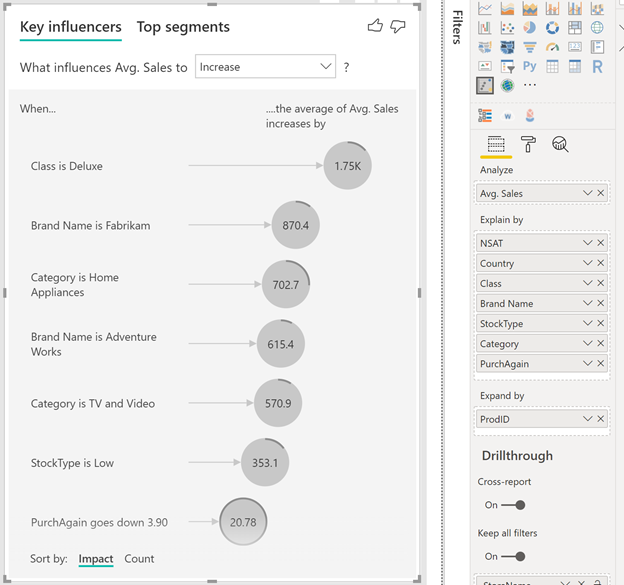Select the Pie chart visual
Viewport: 624px width, 585px height.
click(529, 28)
